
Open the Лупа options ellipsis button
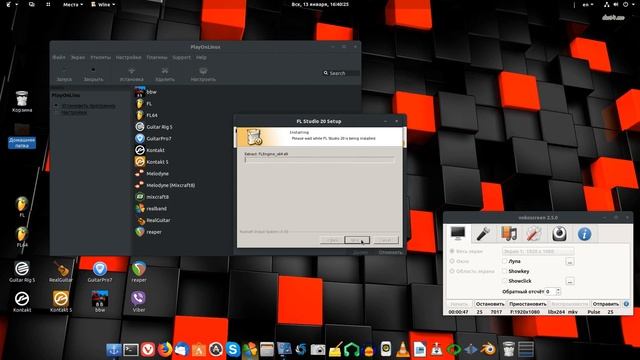pos(570,261)
